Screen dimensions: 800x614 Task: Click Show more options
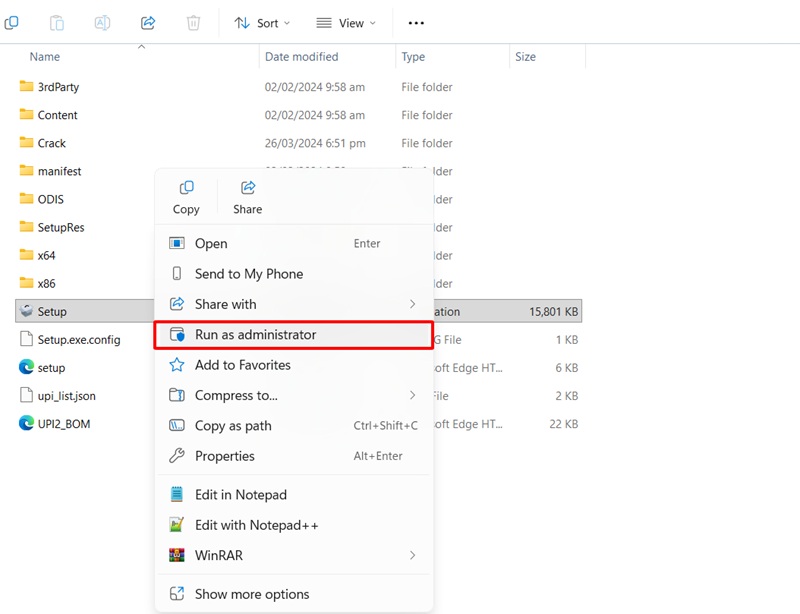[x=252, y=594]
